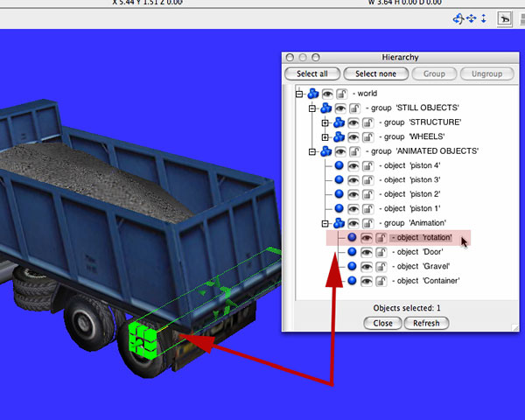Toggle the hierarchy view toolbar button
This screenshot has width=525, height=420.
click(x=505, y=18)
